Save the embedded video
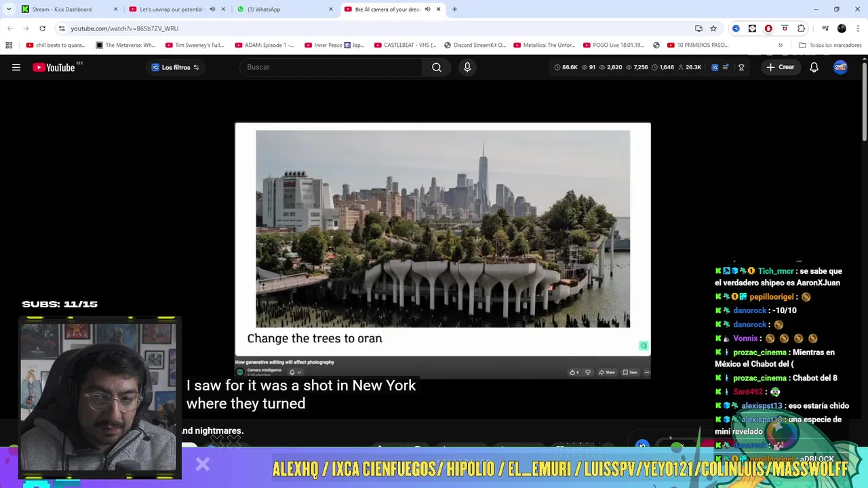Image resolution: width=868 pixels, height=488 pixels. tap(629, 372)
